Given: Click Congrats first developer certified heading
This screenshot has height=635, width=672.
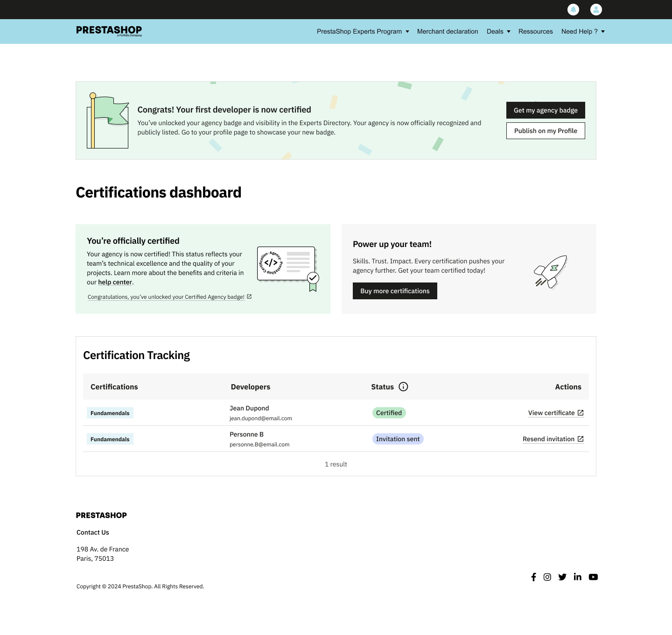Looking at the screenshot, I should click(x=224, y=110).
